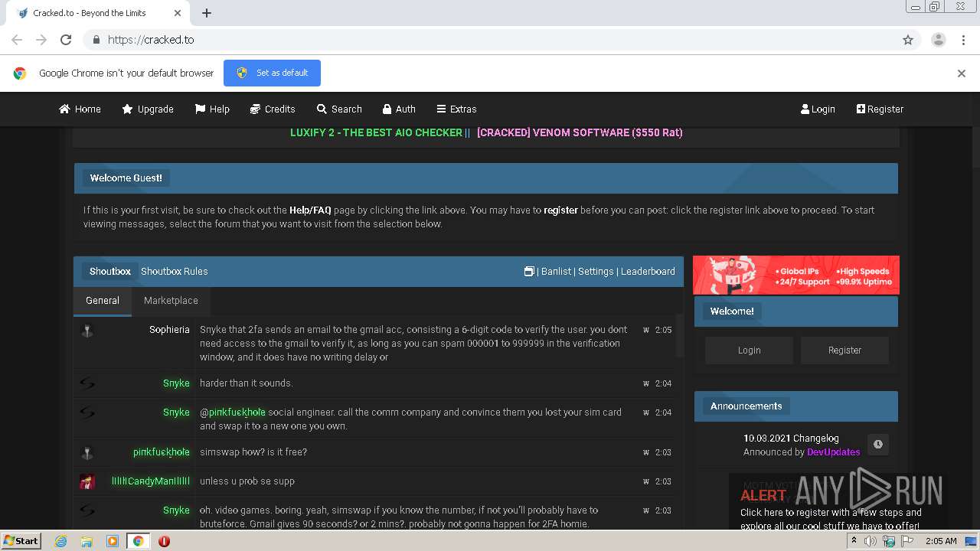Click the Set as default button

point(272,73)
